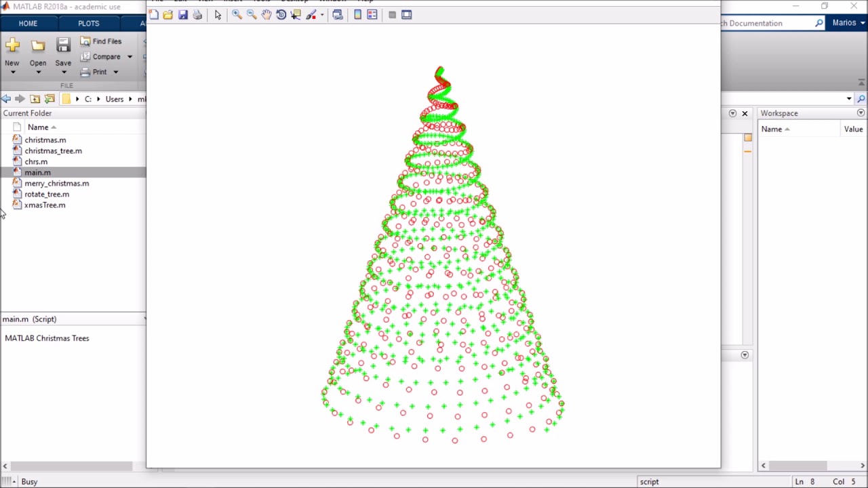The height and width of the screenshot is (488, 868).
Task: Select merry_christmas.m in Current Folder
Action: pyautogui.click(x=57, y=184)
